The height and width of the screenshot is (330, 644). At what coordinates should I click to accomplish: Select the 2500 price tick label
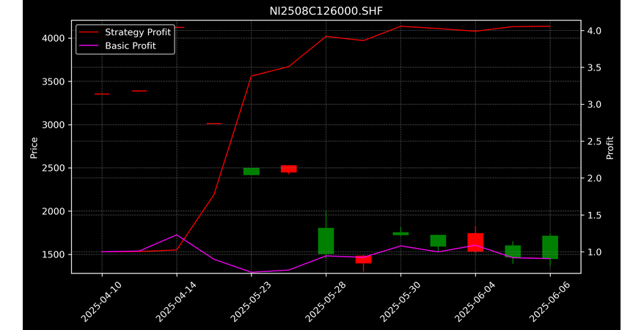point(54,168)
